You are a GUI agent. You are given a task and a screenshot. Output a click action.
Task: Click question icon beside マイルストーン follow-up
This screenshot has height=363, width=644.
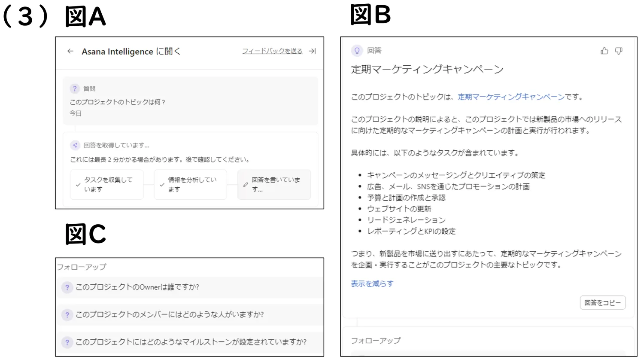[67, 342]
